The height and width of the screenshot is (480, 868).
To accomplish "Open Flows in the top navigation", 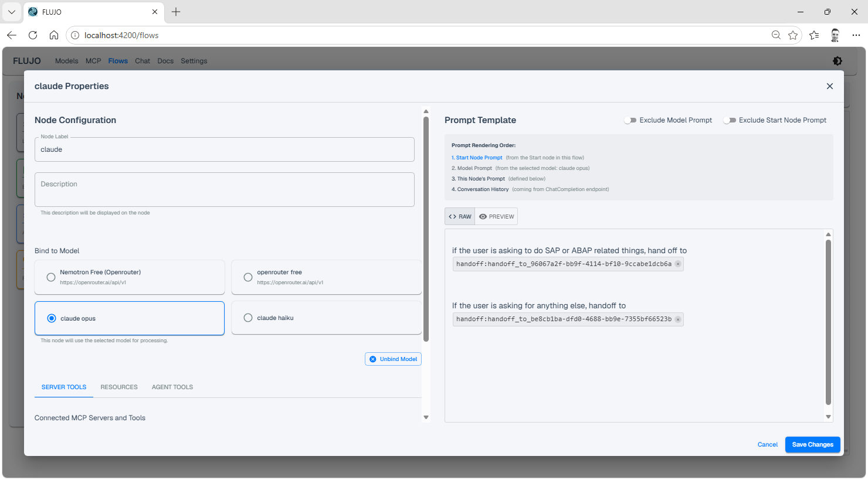I will click(x=118, y=61).
